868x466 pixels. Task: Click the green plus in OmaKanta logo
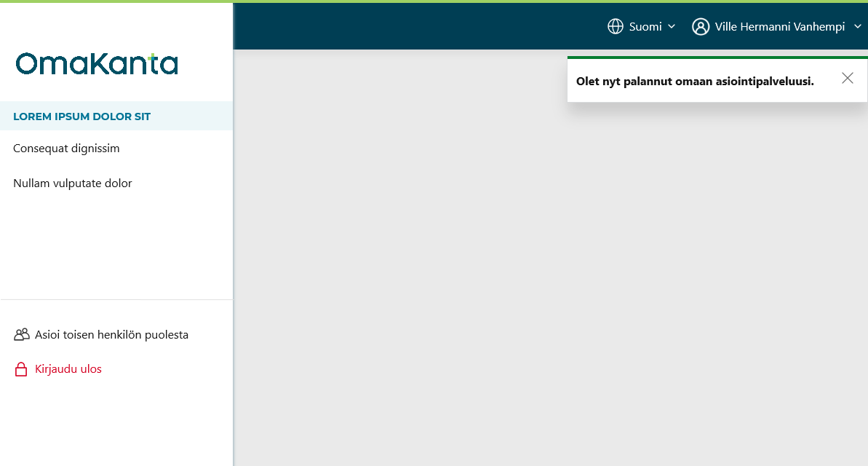click(x=152, y=58)
